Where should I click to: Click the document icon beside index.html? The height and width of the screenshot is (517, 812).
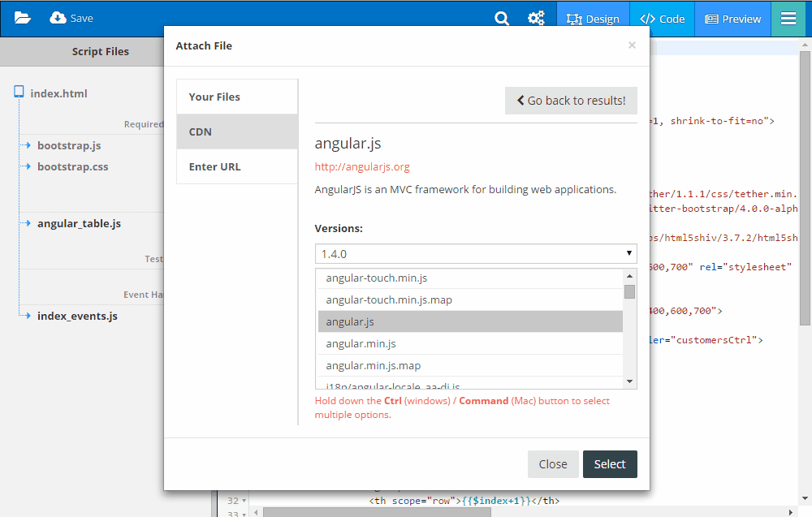click(x=18, y=92)
